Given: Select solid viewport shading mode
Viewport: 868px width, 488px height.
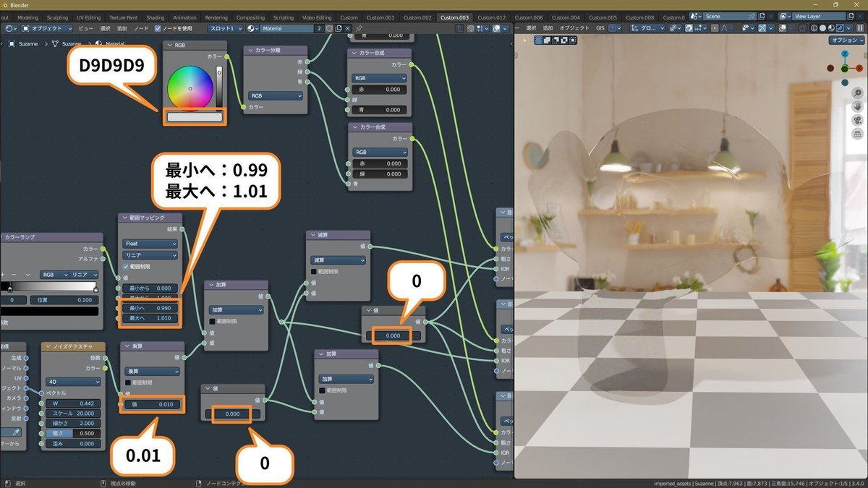Looking at the screenshot, I should pos(822,28).
